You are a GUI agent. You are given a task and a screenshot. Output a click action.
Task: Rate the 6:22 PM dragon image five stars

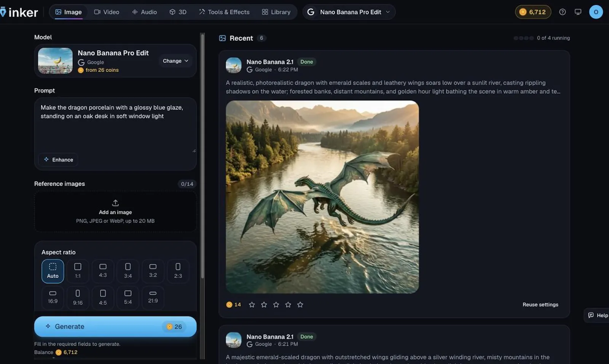point(300,304)
